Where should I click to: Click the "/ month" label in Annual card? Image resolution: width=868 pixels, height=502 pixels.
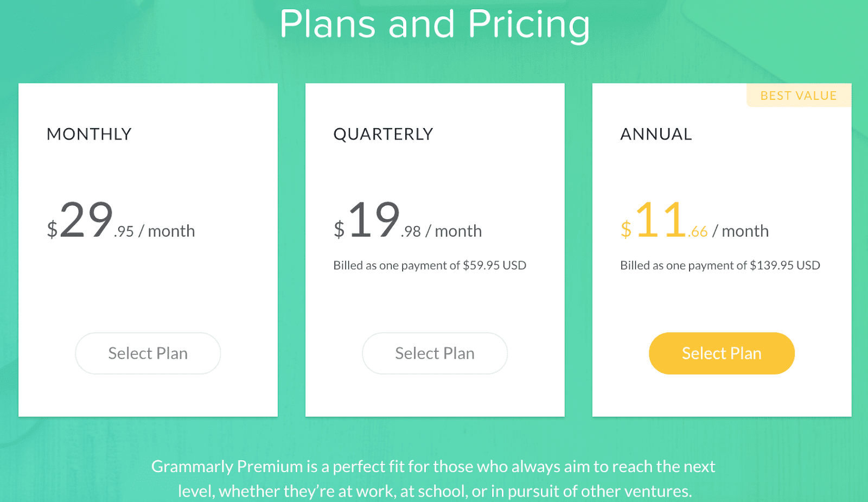click(741, 231)
